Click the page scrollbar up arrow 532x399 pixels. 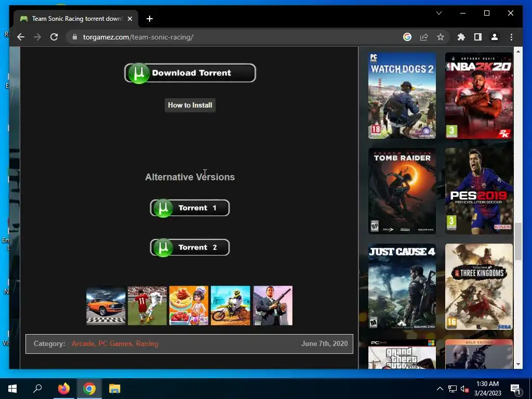coord(518,51)
